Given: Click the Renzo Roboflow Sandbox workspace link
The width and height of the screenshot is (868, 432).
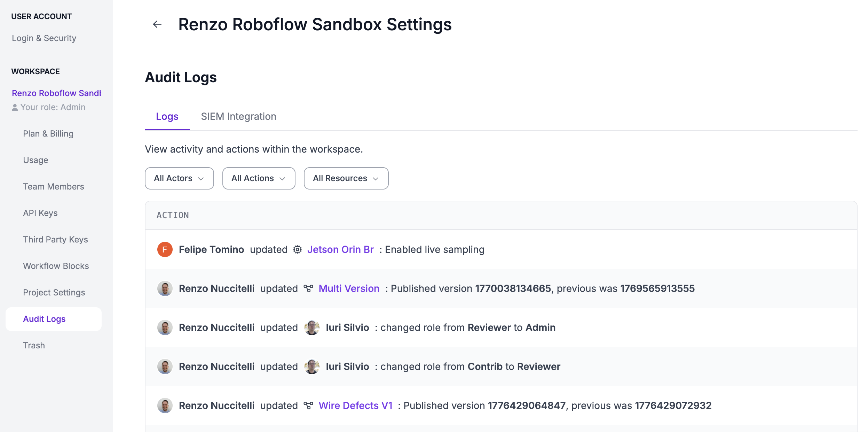Looking at the screenshot, I should click(56, 93).
